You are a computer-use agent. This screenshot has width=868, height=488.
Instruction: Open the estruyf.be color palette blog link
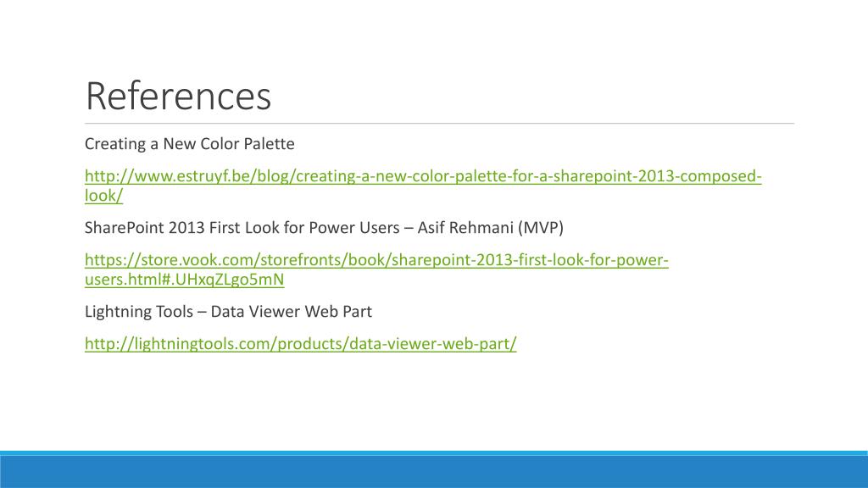423,176
